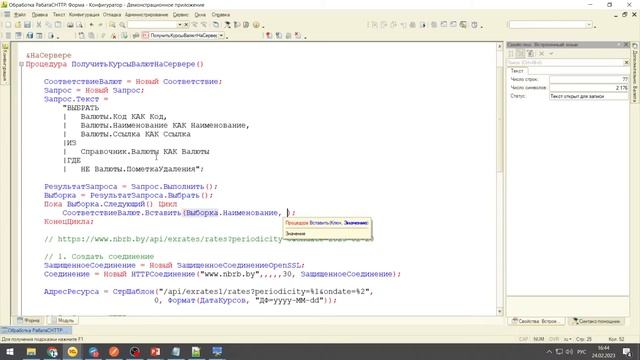
Task: Click the red X syntax check icon
Action: coord(114,36)
